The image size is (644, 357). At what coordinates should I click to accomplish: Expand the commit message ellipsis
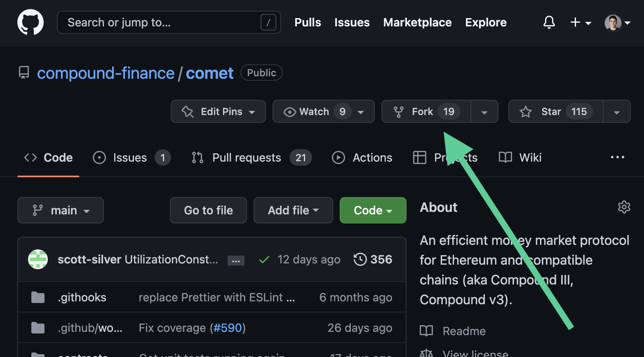pos(236,261)
